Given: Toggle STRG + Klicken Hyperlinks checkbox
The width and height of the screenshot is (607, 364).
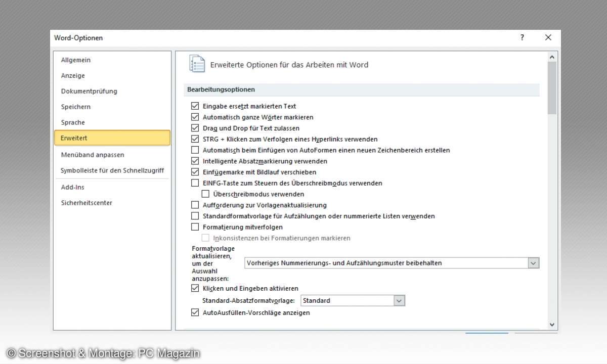Looking at the screenshot, I should point(195,139).
